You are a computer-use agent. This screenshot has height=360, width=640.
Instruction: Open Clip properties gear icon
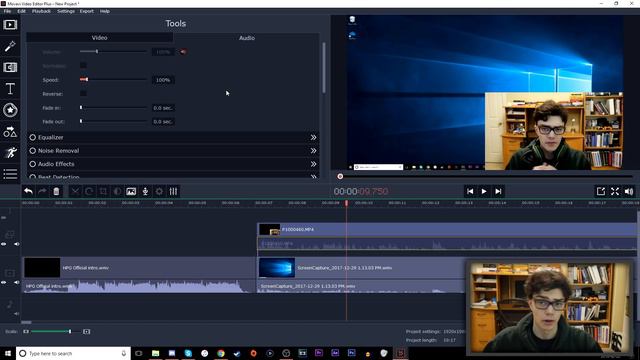pos(159,191)
